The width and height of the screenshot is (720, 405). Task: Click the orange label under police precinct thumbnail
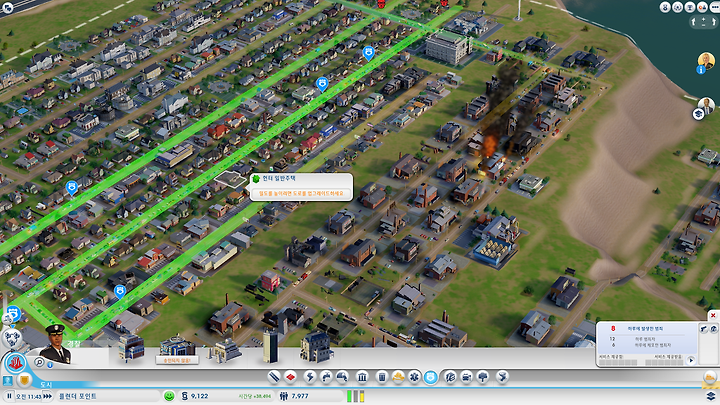[177, 360]
